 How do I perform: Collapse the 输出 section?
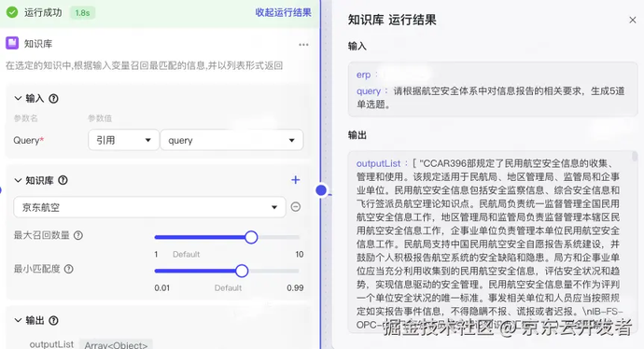[18, 320]
